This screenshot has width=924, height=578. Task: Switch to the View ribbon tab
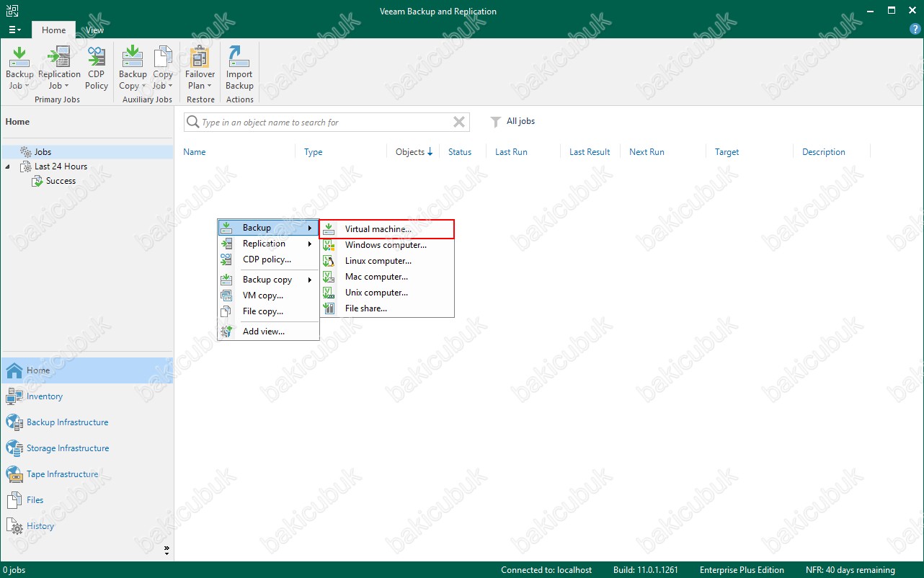tap(94, 30)
